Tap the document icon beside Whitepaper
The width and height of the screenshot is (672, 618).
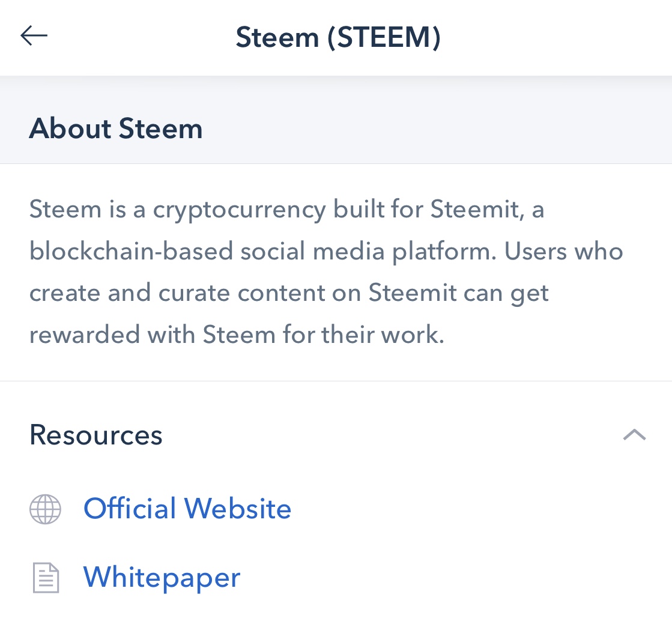(x=46, y=578)
